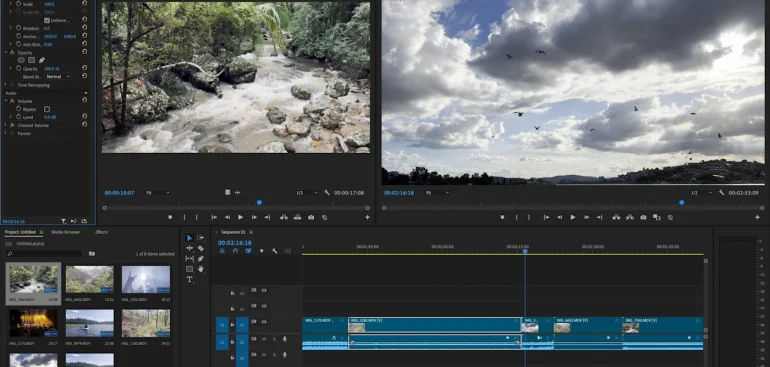Toggle V1 track output eye
Screen dimensions: 770x367
click(264, 322)
